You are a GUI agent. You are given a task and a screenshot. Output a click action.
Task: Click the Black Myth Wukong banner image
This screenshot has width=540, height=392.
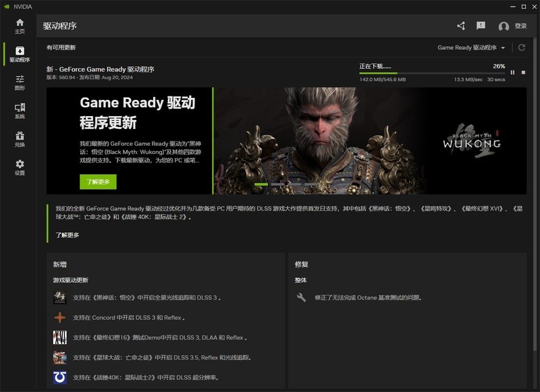pos(370,141)
